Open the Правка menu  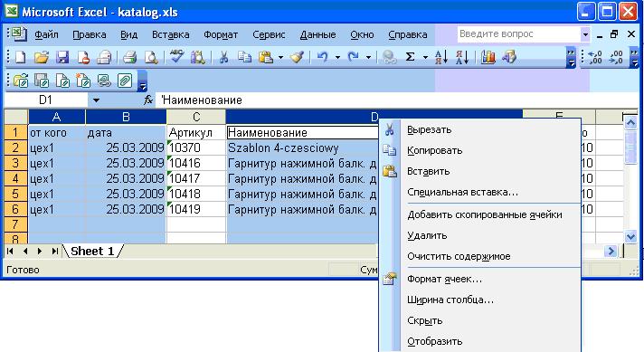click(90, 35)
